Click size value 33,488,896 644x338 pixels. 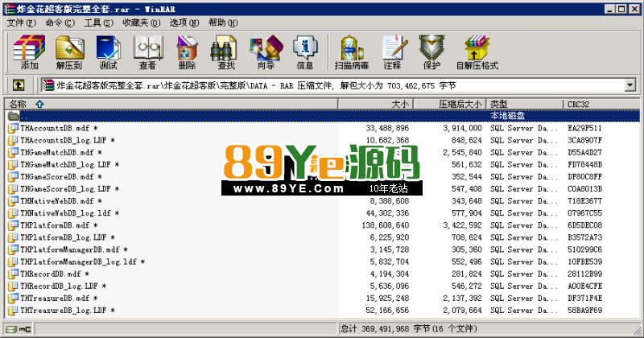387,128
